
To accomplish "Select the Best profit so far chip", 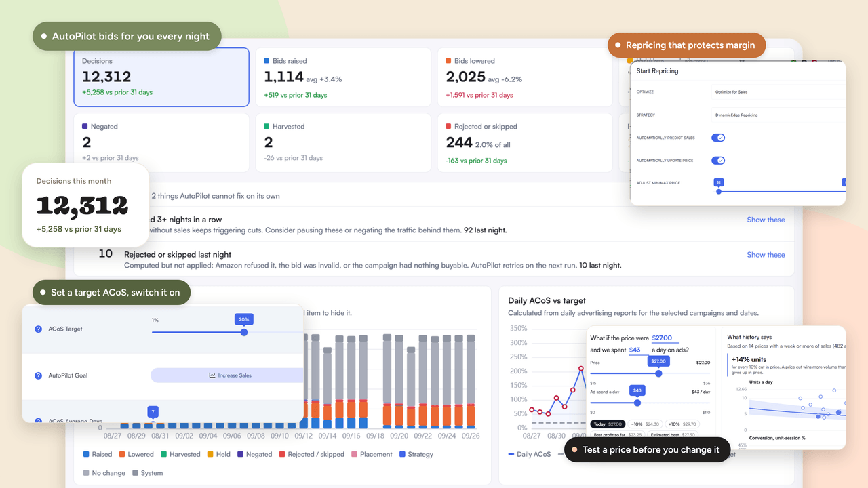I will tap(617, 435).
